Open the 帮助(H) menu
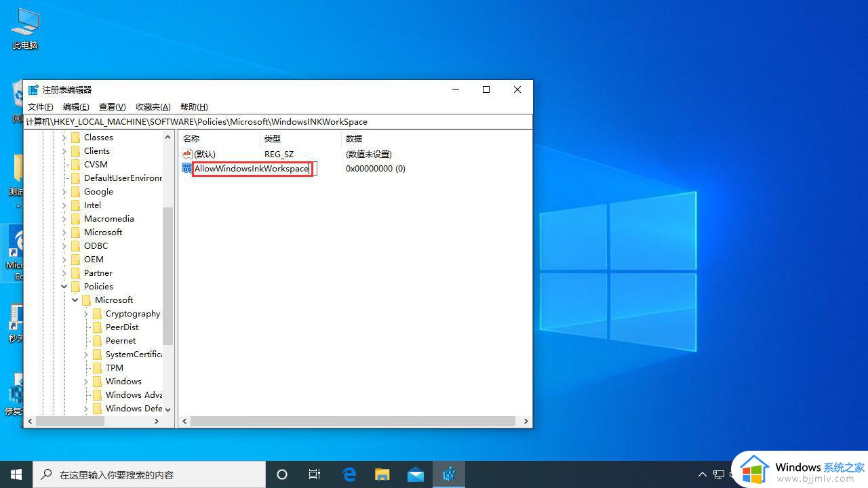Screen dimensions: 868x488 point(194,107)
